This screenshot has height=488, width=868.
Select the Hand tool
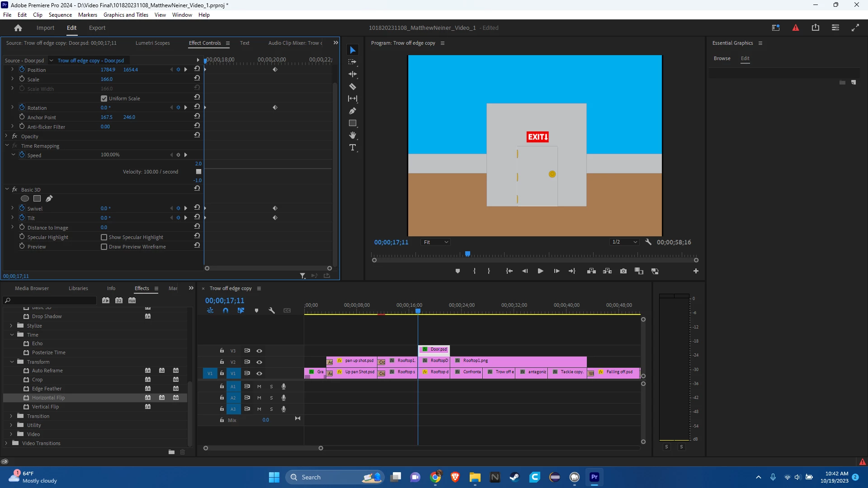click(353, 135)
